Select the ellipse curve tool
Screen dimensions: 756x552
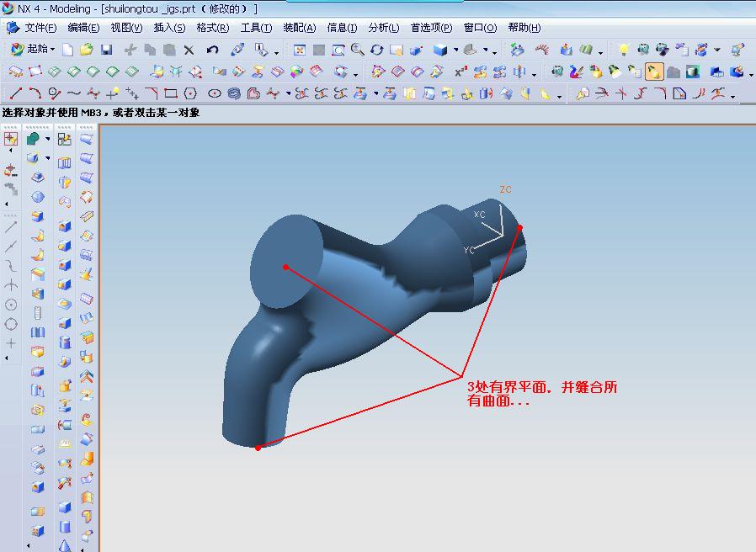tap(215, 93)
